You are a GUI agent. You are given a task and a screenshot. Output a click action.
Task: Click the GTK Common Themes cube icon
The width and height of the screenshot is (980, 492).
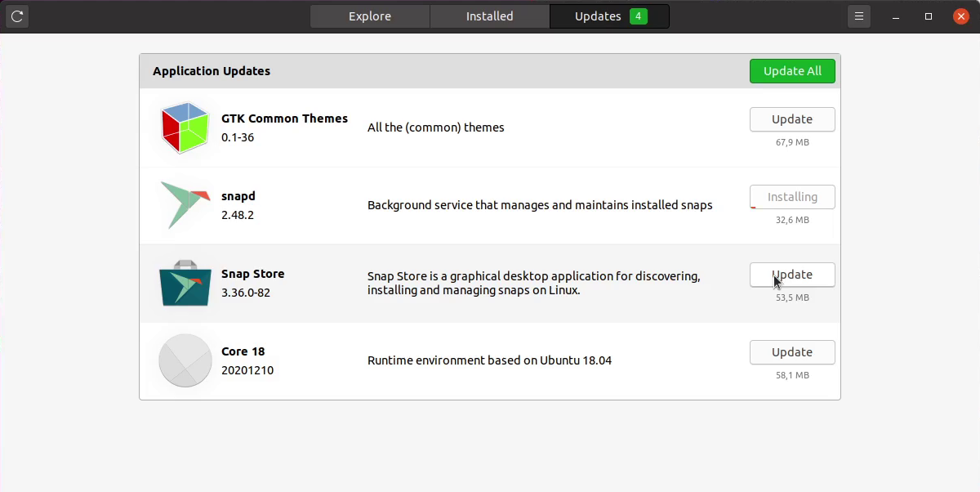(185, 128)
